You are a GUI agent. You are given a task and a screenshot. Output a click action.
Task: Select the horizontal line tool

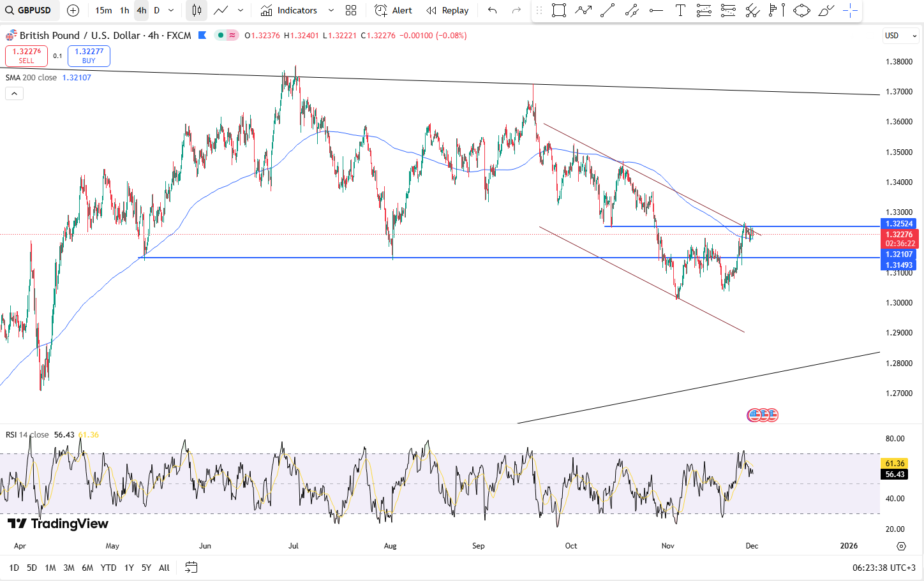coord(655,10)
